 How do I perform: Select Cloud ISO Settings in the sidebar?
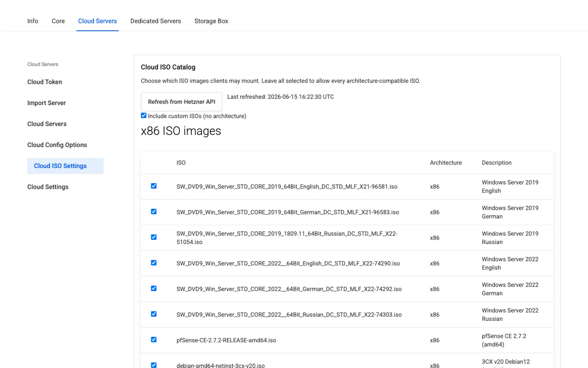65,166
